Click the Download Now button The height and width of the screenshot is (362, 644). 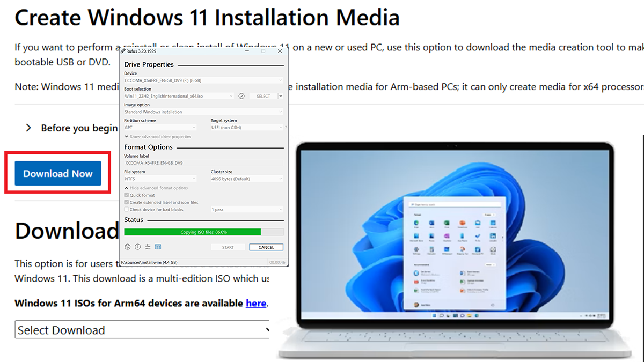point(58,173)
